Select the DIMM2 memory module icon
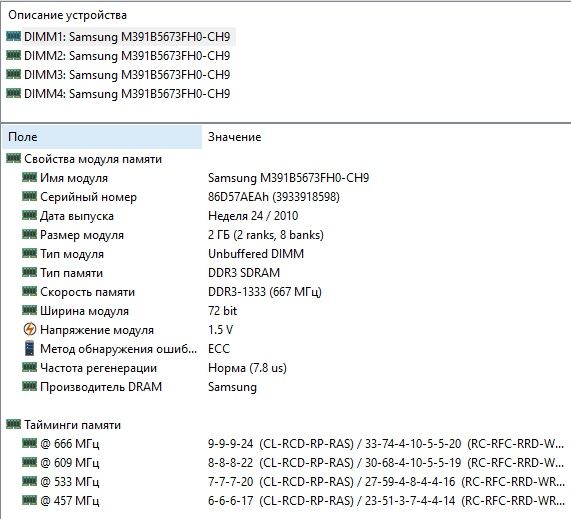The width and height of the screenshot is (571, 519). 13,55
